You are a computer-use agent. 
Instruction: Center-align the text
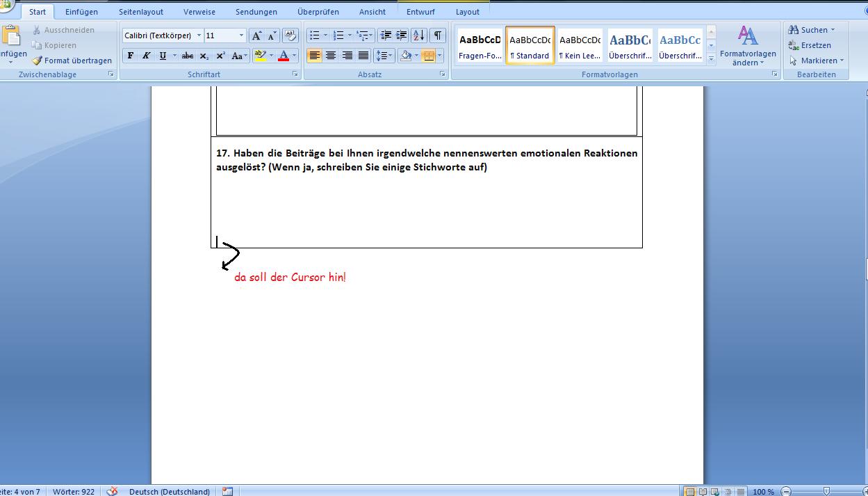point(331,56)
